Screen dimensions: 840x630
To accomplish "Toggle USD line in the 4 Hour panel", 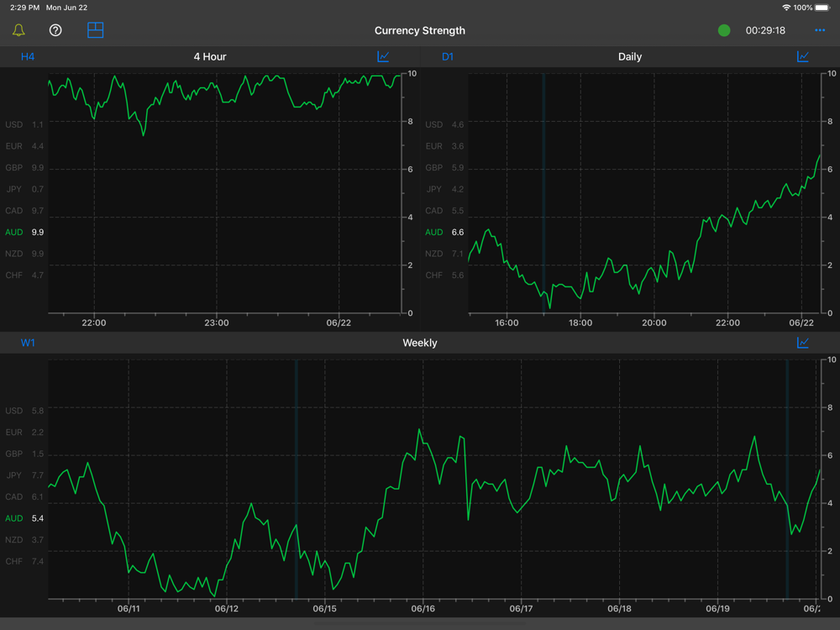I will 24,124.
